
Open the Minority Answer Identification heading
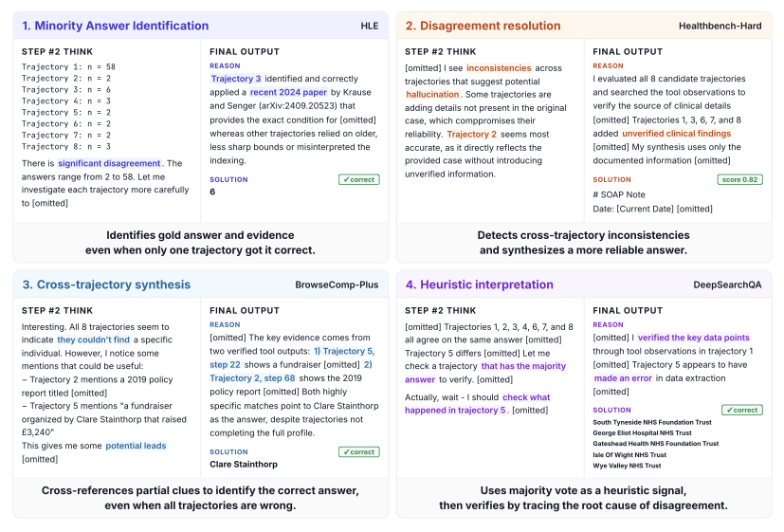click(115, 26)
